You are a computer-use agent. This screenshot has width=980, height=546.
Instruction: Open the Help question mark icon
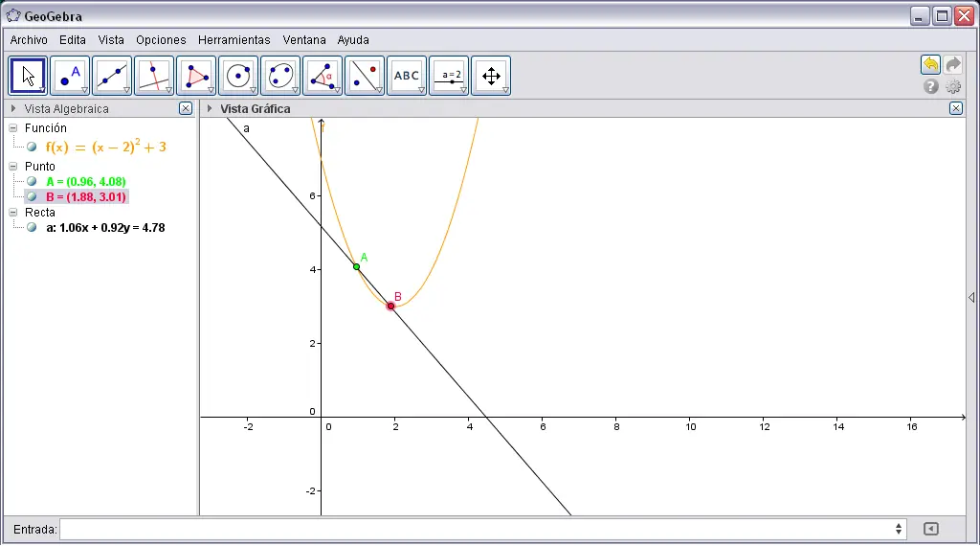coord(930,86)
